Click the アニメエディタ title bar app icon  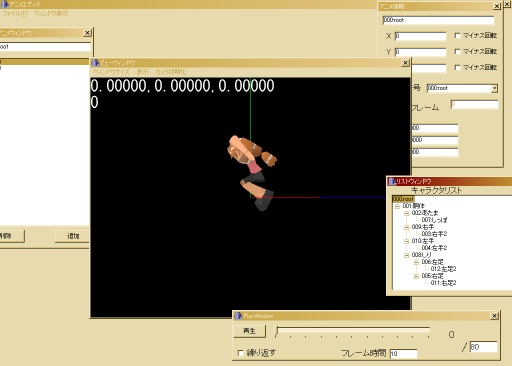[5, 4]
